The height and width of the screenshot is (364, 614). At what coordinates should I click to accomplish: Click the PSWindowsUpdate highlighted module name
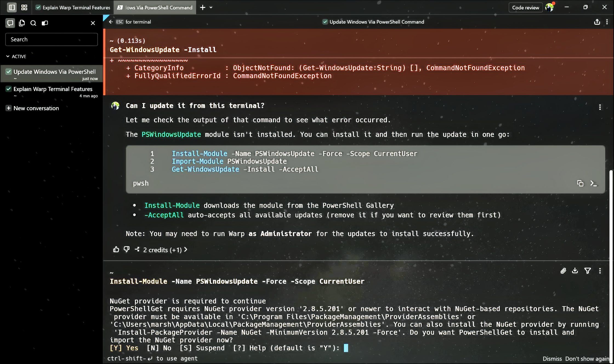click(171, 134)
